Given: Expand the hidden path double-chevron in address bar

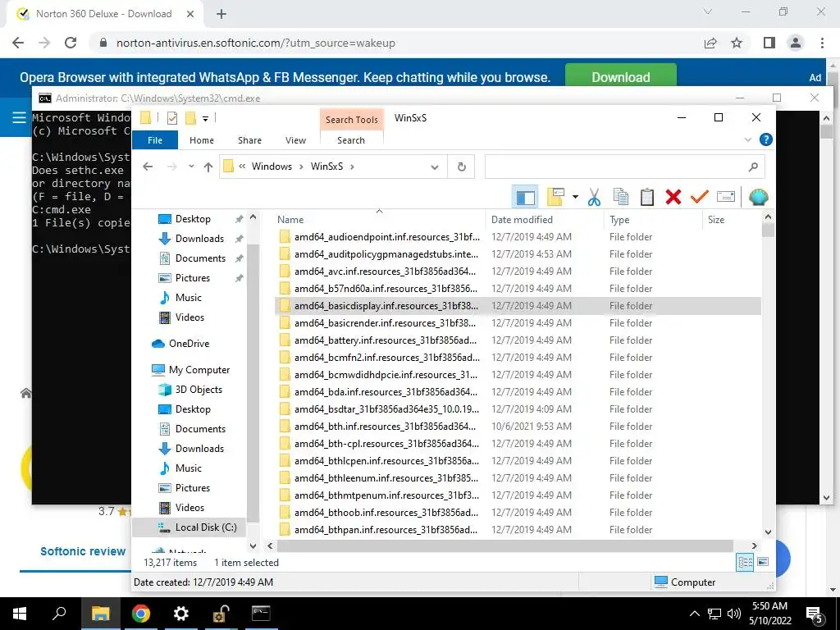Looking at the screenshot, I should point(242,167).
